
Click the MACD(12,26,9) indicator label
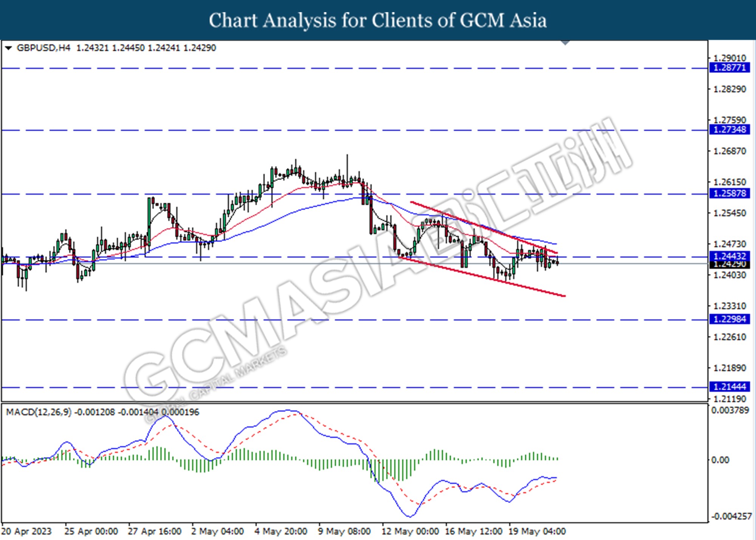click(39, 412)
